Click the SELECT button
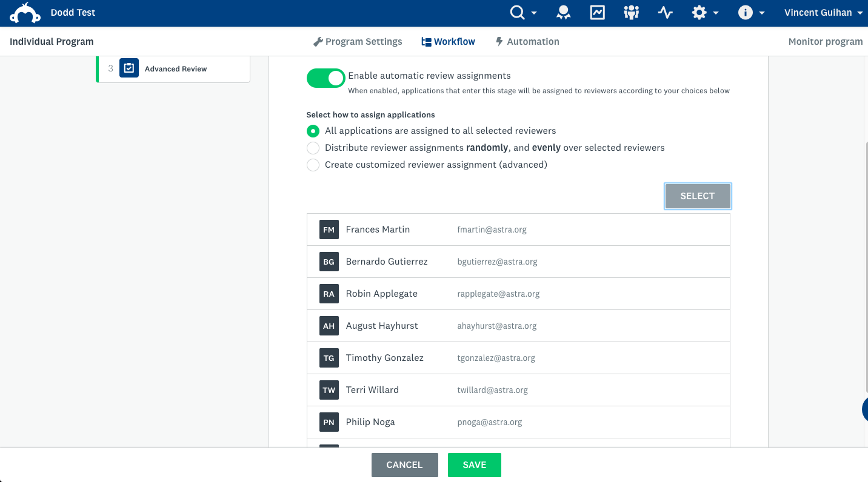The image size is (868, 482). 698,196
